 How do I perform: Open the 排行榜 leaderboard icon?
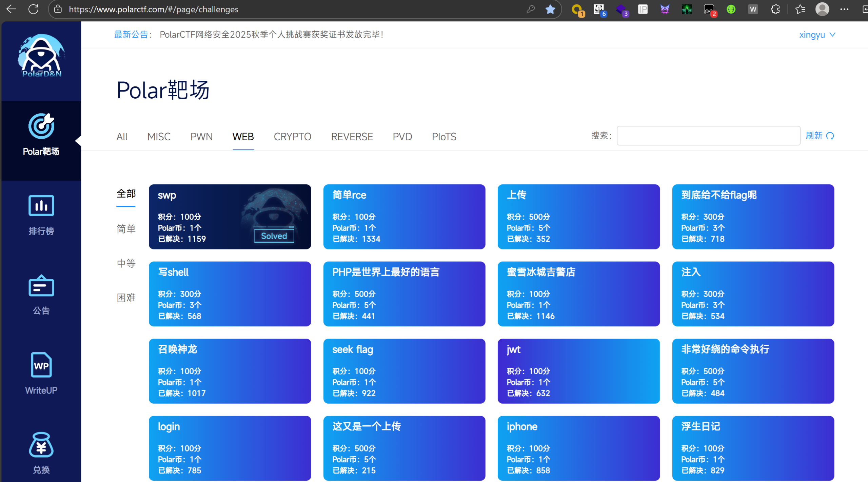click(x=41, y=206)
